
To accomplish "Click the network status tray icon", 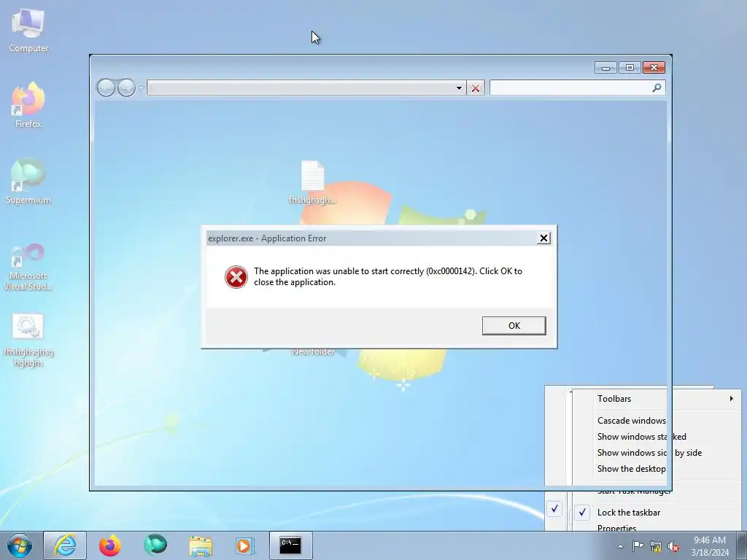I will tap(656, 546).
